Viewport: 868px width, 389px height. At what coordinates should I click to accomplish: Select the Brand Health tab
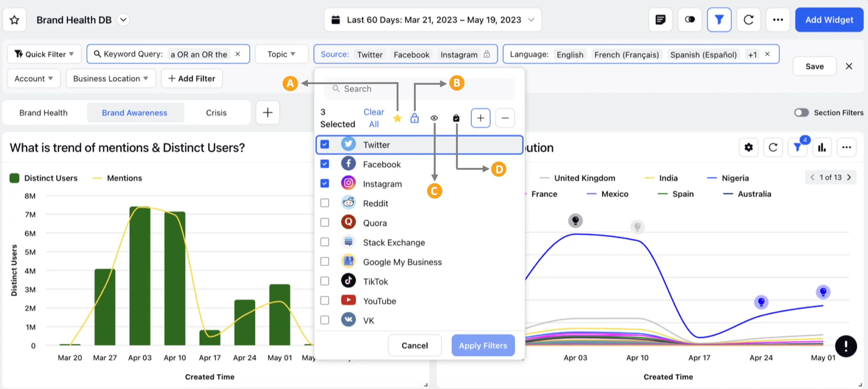click(43, 112)
